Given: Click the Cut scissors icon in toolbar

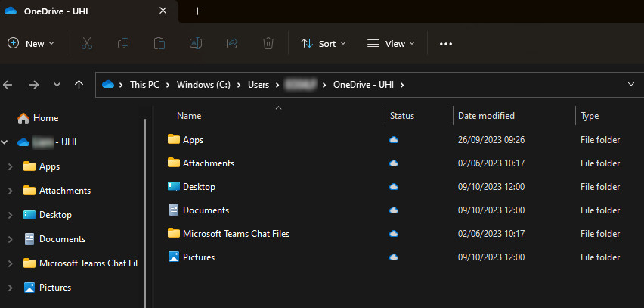Looking at the screenshot, I should pyautogui.click(x=86, y=44).
